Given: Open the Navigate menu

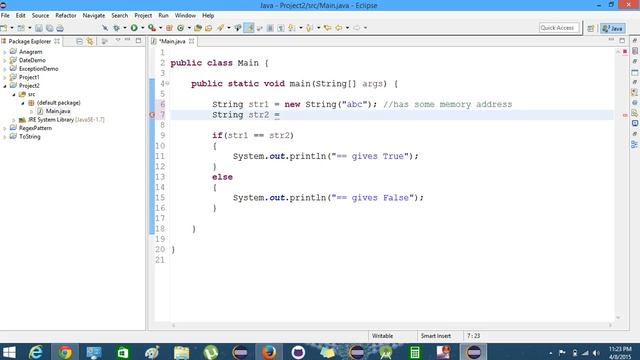Looking at the screenshot, I should (94, 16).
